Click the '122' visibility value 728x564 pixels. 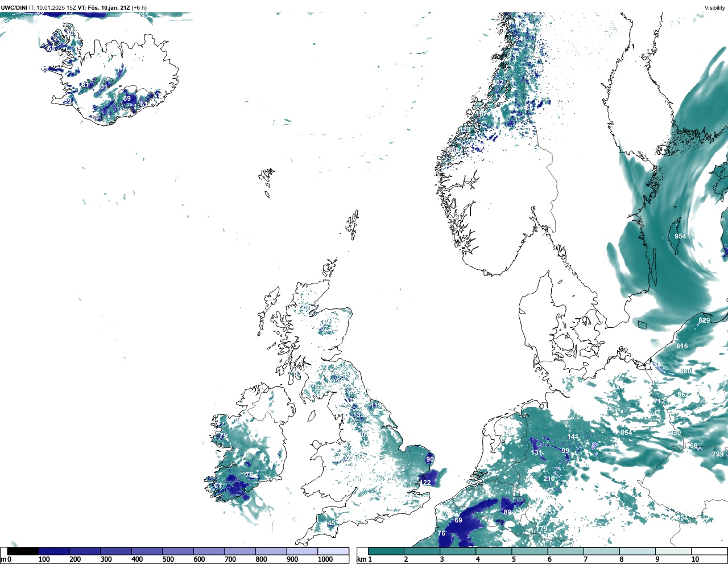coord(425,483)
